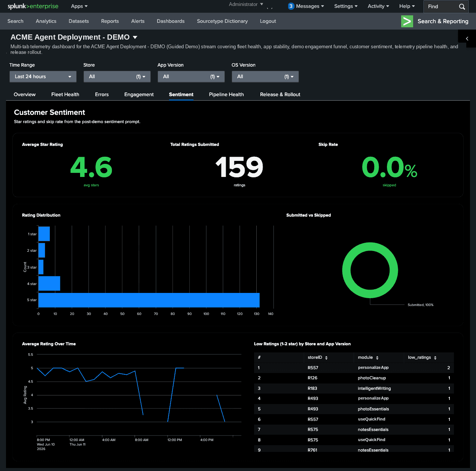The image size is (476, 471).
Task: Open the Messages dropdown
Action: click(310, 6)
